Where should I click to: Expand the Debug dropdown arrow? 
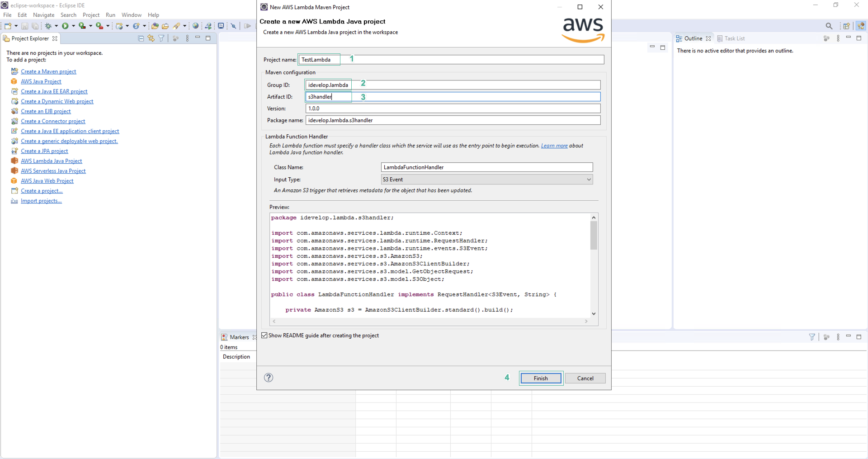tap(57, 26)
